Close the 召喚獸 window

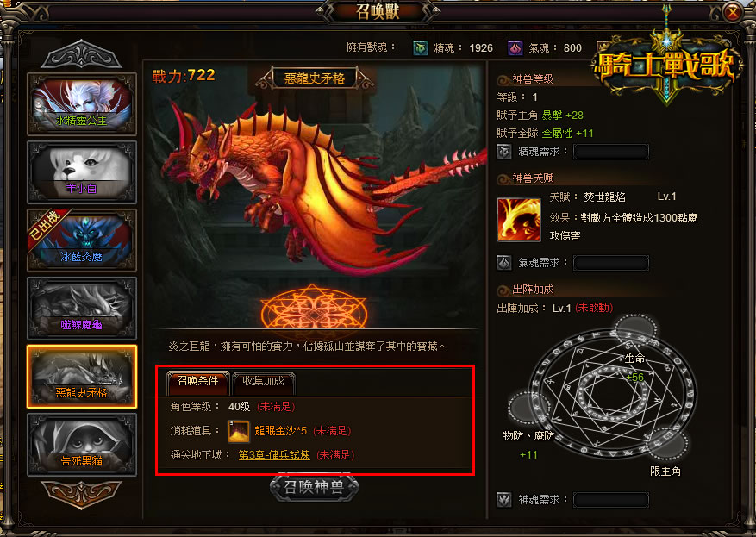coord(733,12)
